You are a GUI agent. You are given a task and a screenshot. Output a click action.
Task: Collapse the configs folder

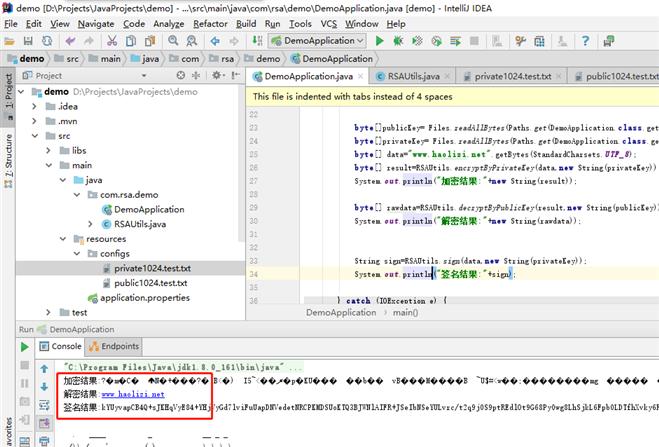coord(76,253)
